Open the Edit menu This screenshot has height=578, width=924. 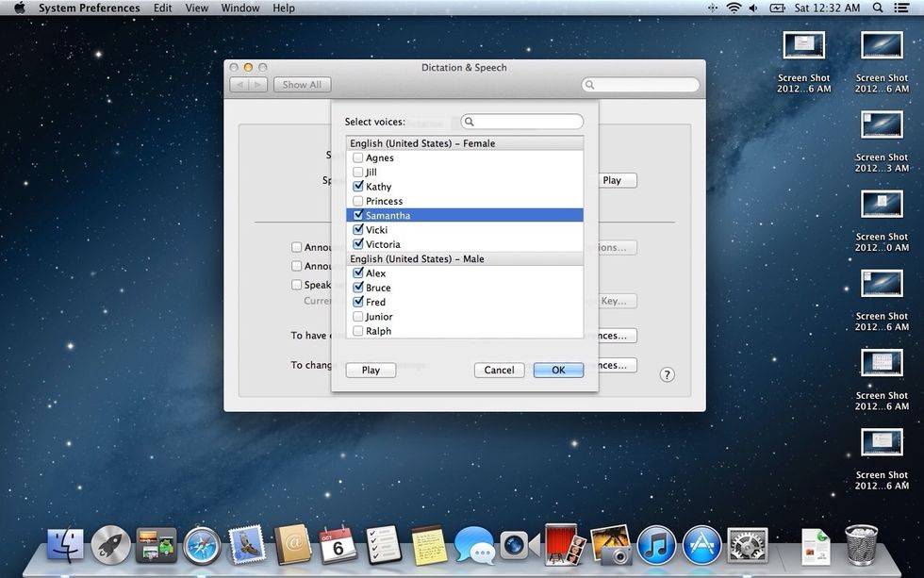click(x=163, y=8)
